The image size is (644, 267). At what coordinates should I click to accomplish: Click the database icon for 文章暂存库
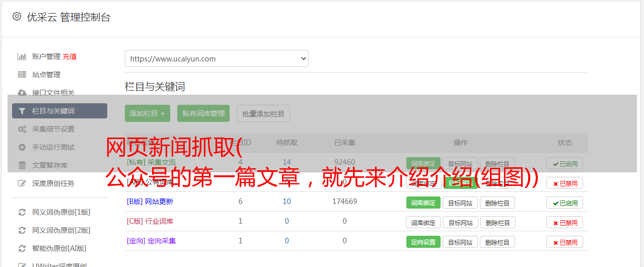[x=22, y=165]
